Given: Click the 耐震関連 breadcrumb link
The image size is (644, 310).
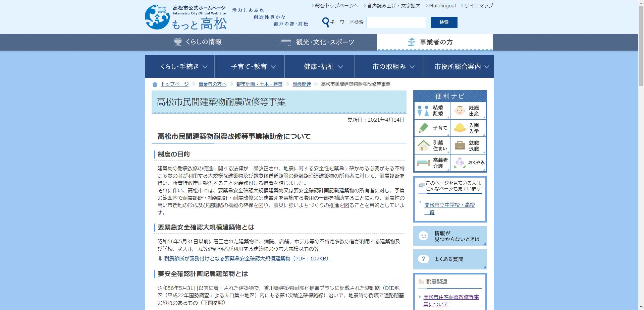Looking at the screenshot, I should pos(301,84).
